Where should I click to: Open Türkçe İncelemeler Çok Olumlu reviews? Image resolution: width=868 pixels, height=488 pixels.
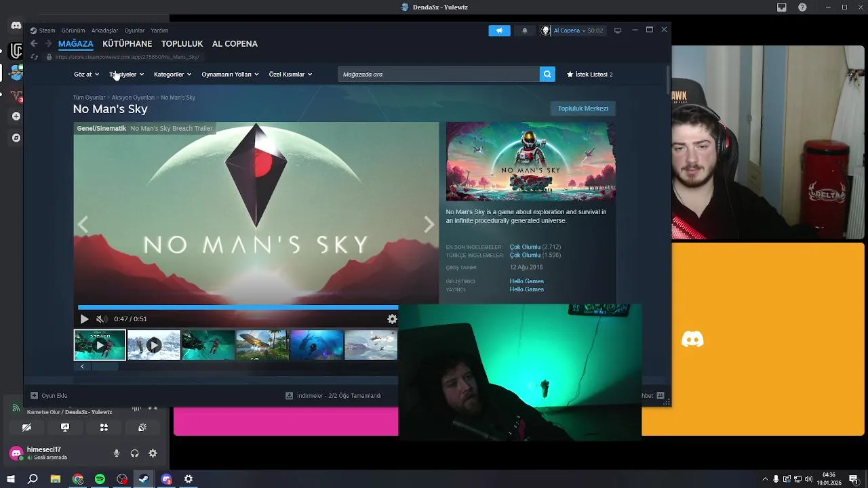pyautogui.click(x=525, y=256)
